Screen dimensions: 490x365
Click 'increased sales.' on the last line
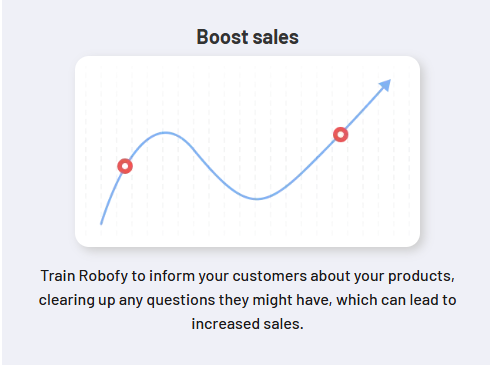[x=247, y=324]
